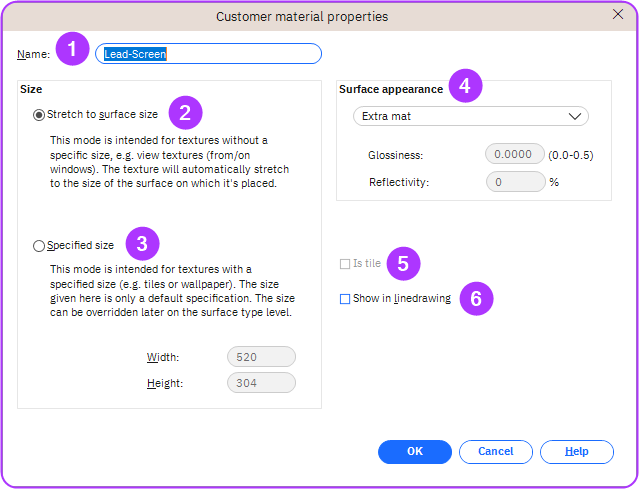Click the purple number 6 badge
Screen dimensions: 639x489
click(476, 298)
